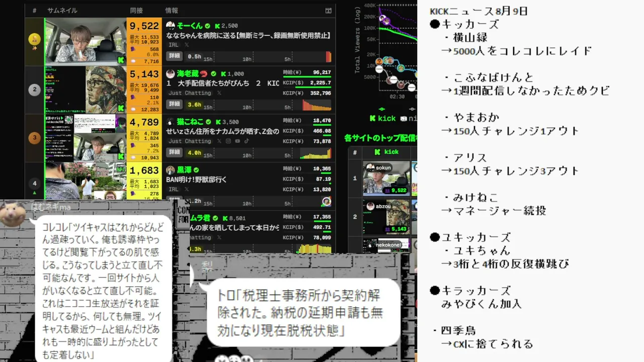
Task: Click the rank 4 badge
Action: [34, 184]
